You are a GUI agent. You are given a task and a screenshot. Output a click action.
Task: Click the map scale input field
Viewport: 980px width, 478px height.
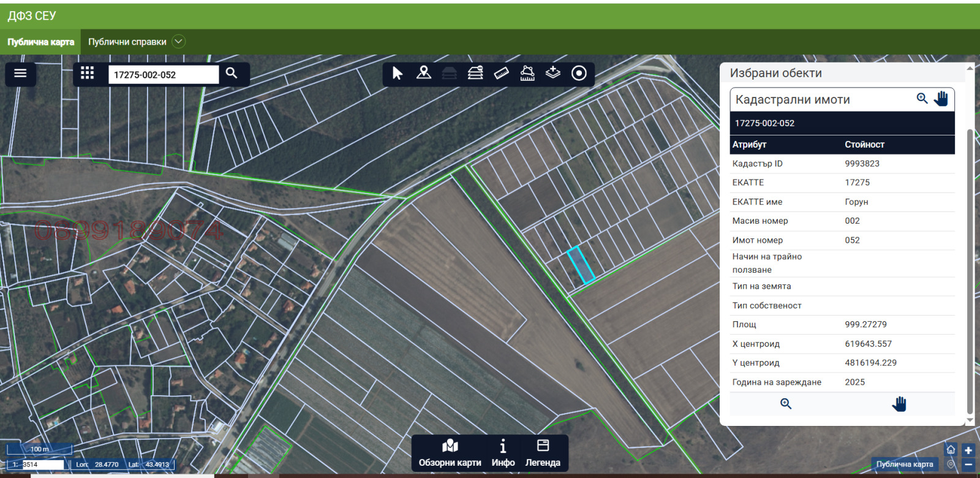coord(43,465)
